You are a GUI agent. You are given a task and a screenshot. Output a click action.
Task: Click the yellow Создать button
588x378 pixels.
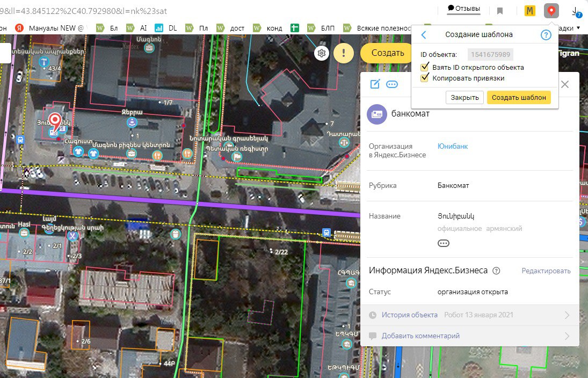386,53
